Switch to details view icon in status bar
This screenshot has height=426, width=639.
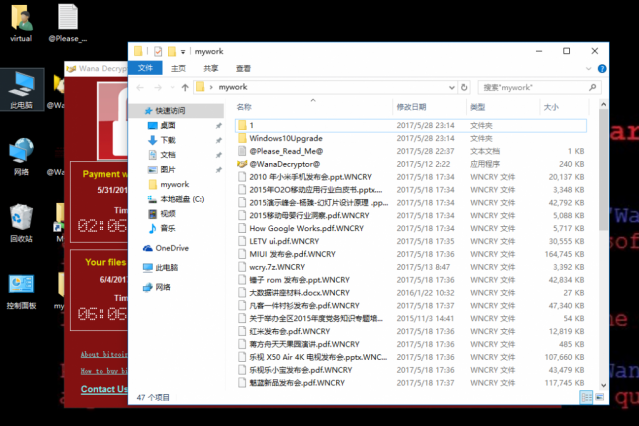pos(586,397)
